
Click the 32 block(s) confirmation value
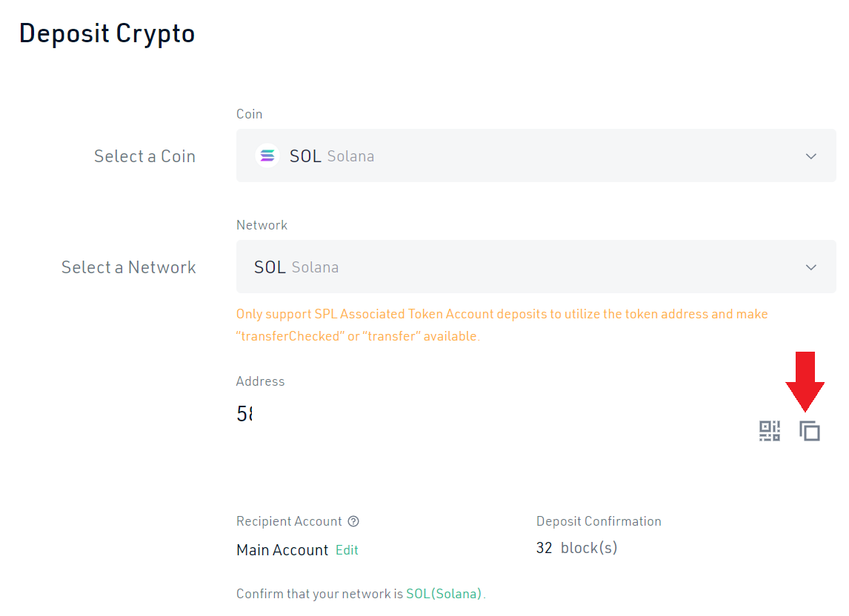click(576, 548)
